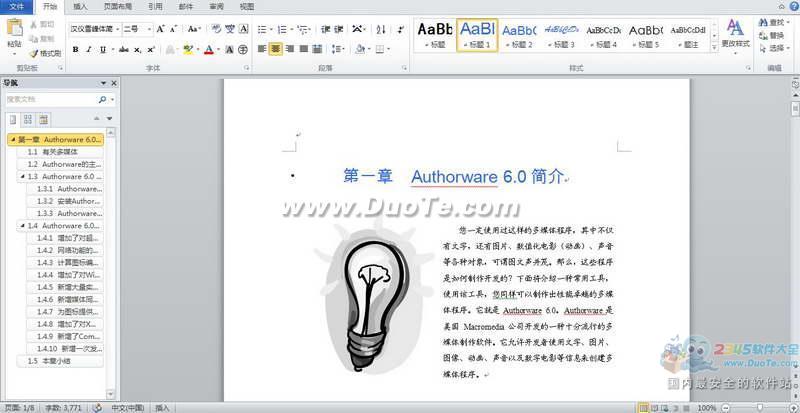Toggle Align Right paragraph alignment
Image resolution: width=800 pixels, height=413 pixels.
click(290, 49)
